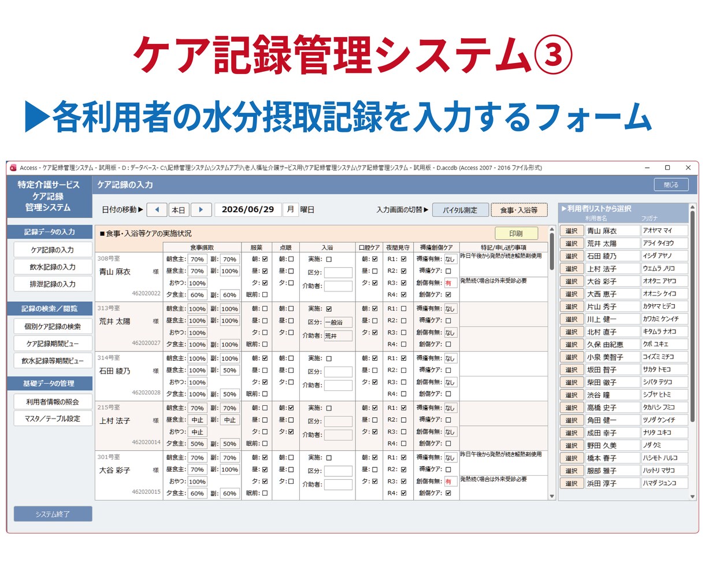Click 青山 麻衣 特記 note about 発熱
This screenshot has height=588, width=705.
click(x=503, y=264)
